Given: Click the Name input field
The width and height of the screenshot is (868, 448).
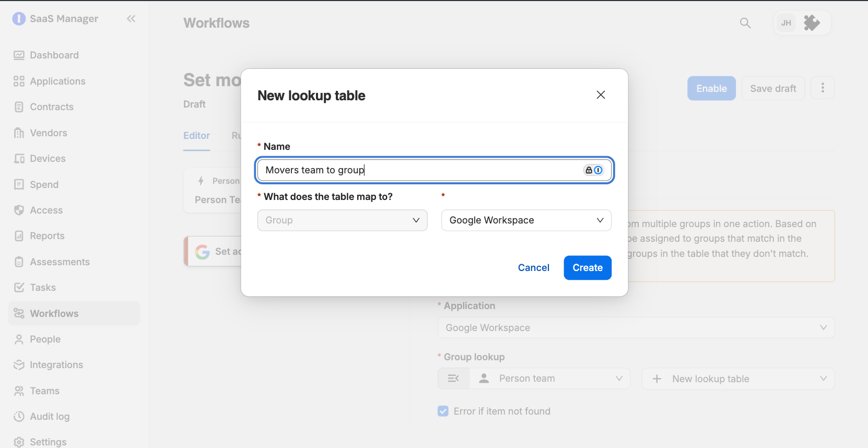Looking at the screenshot, I should [434, 170].
